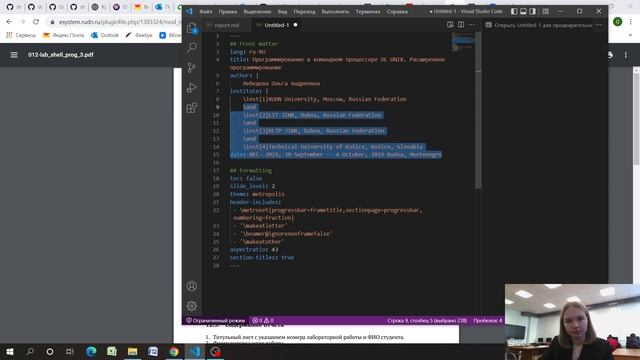Toggle the secondary side bar layout
The width and height of the screenshot is (640, 360).
532,11
